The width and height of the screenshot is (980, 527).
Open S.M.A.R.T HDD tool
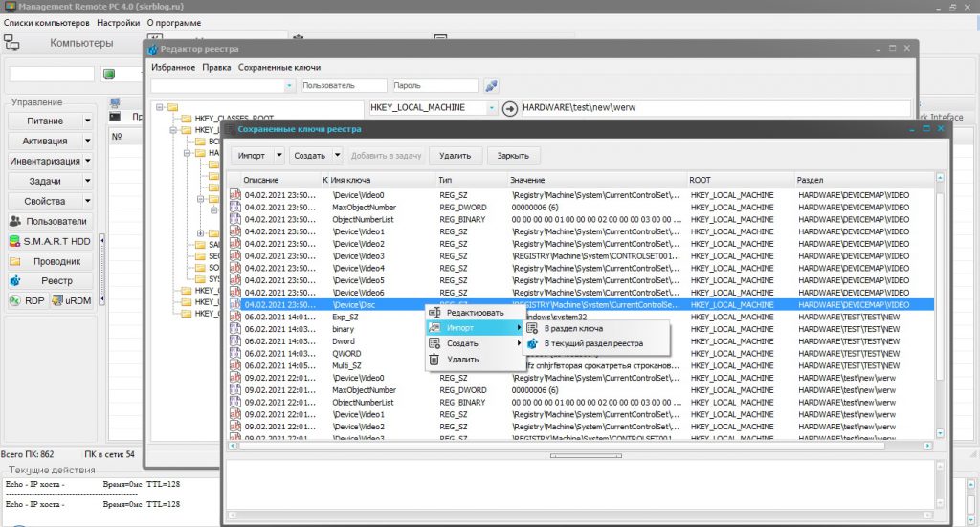point(50,241)
